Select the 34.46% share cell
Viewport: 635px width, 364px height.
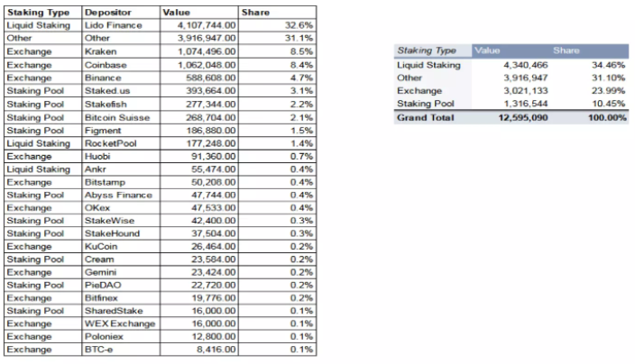(x=607, y=65)
